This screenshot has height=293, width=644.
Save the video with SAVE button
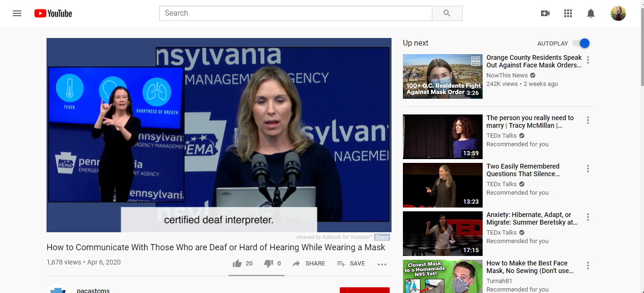point(351,264)
